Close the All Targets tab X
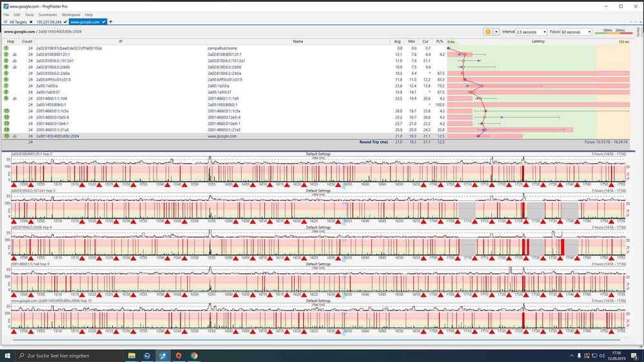Image resolution: width=644 pixels, height=362 pixels. tap(31, 22)
